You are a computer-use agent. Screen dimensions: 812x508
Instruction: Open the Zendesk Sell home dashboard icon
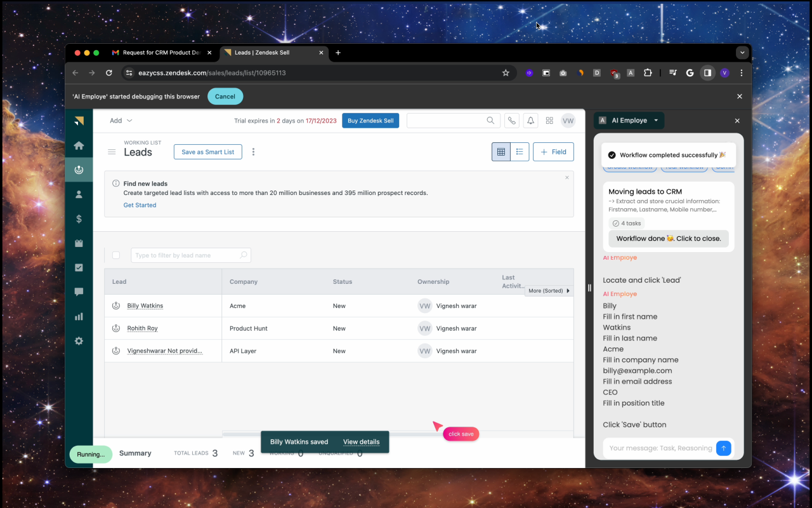79,145
